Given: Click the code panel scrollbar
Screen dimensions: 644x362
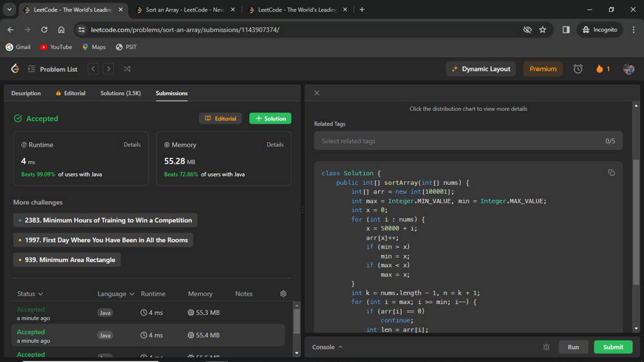Looking at the screenshot, I should tap(636, 222).
